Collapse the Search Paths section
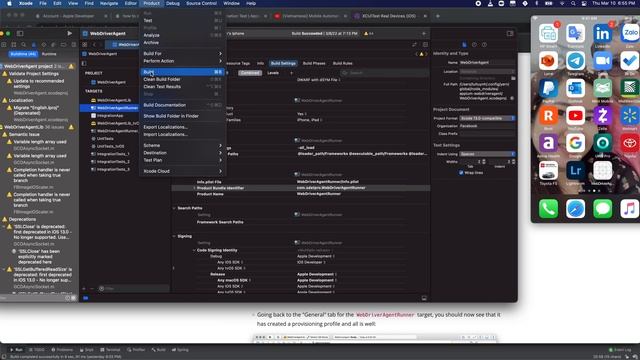Image resolution: width=640 pixels, height=360 pixels. point(174,208)
